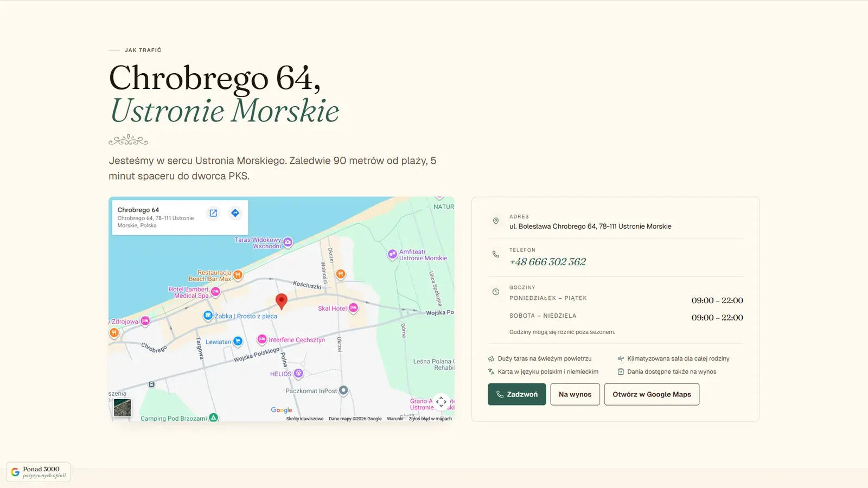868x488 pixels.
Task: Click the Amfiteatr Ustronie Morskie marker
Action: (x=392, y=254)
